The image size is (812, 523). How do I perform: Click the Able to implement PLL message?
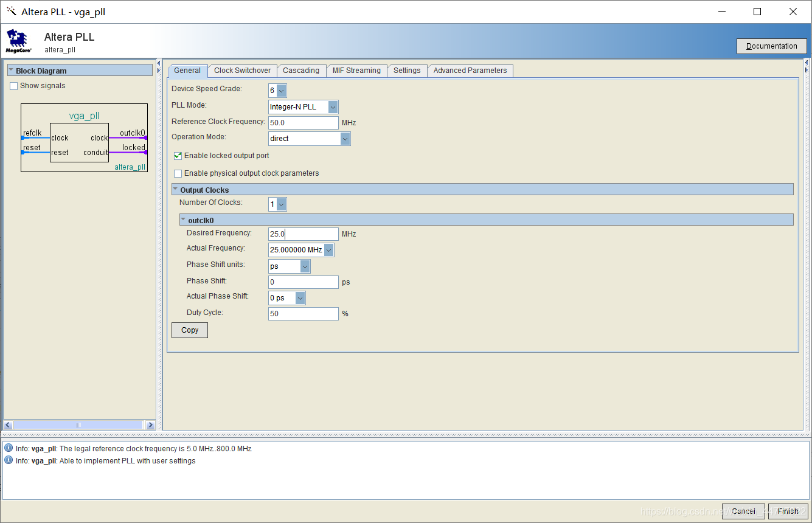106,461
